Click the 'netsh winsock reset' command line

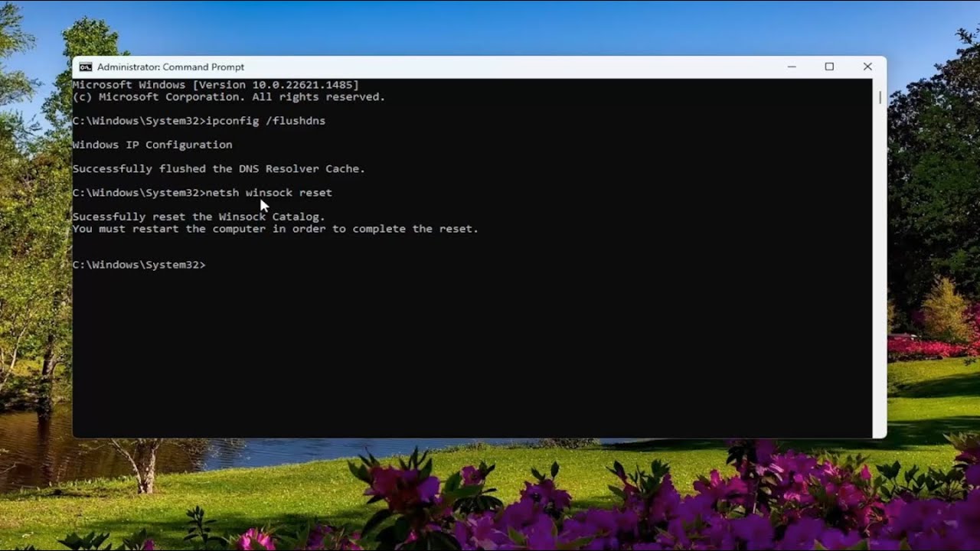pyautogui.click(x=202, y=193)
